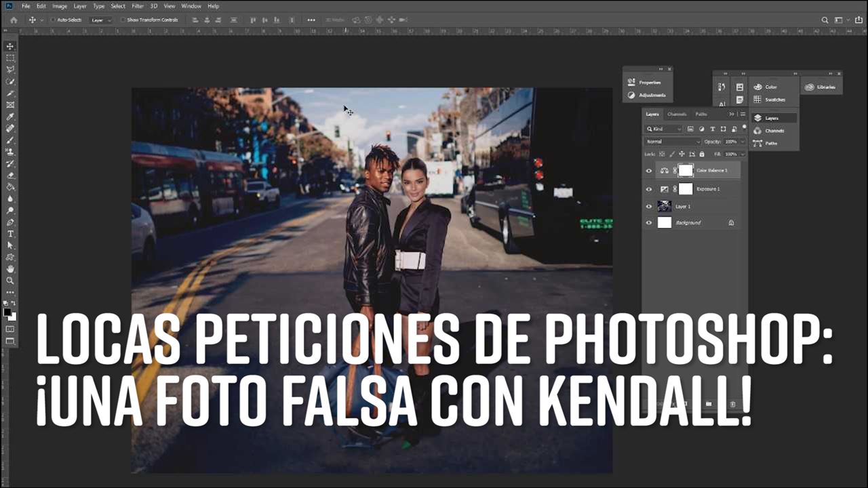Select the Brush tool
This screenshot has height=488, width=868.
[10, 139]
